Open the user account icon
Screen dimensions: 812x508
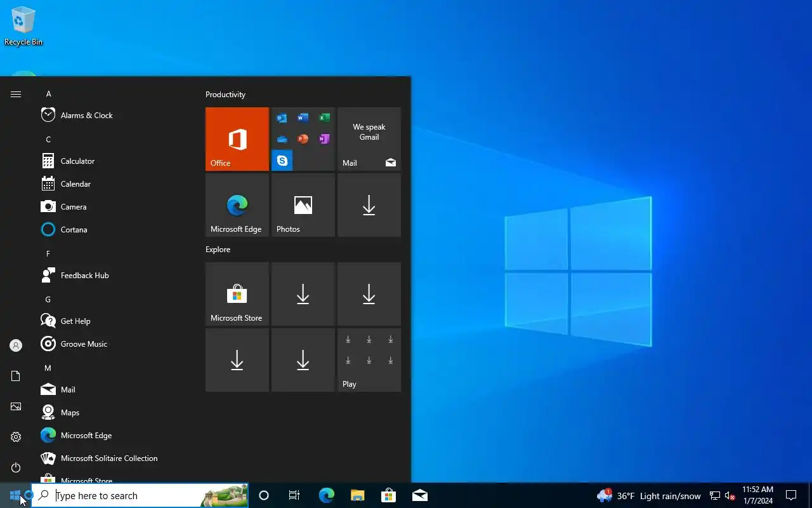point(16,345)
